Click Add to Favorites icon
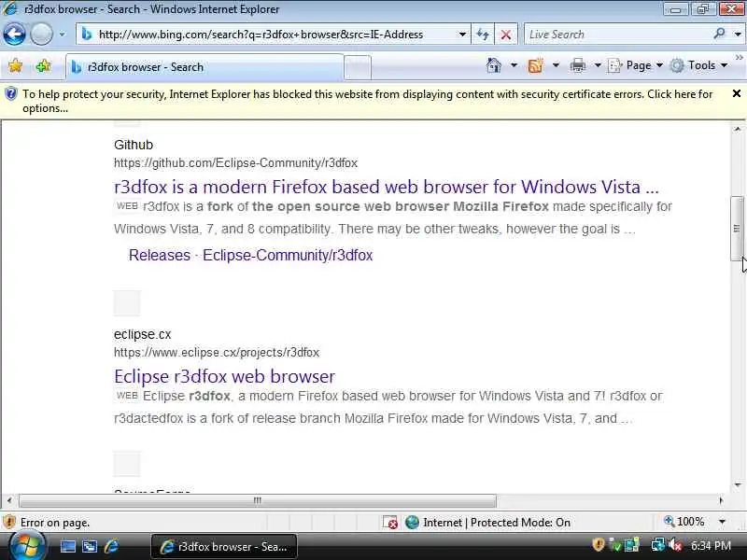747x560 pixels. click(43, 65)
